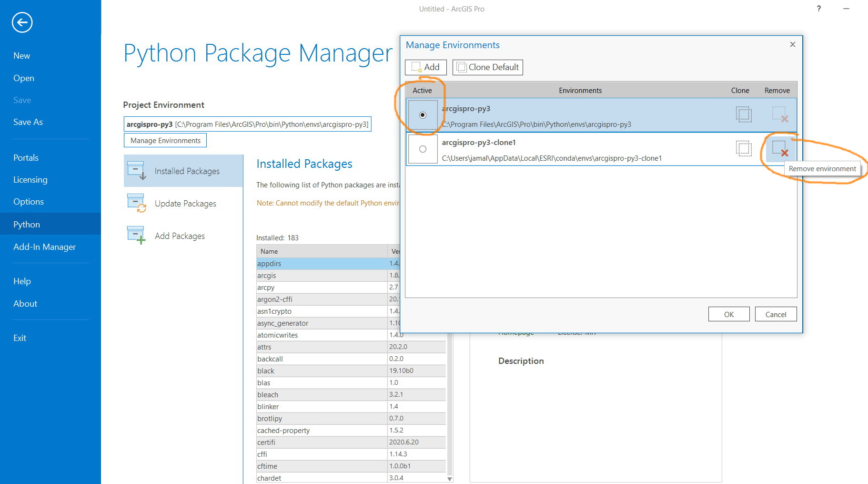This screenshot has width=868, height=484.
Task: Click the Manage Environments button
Action: tap(165, 141)
